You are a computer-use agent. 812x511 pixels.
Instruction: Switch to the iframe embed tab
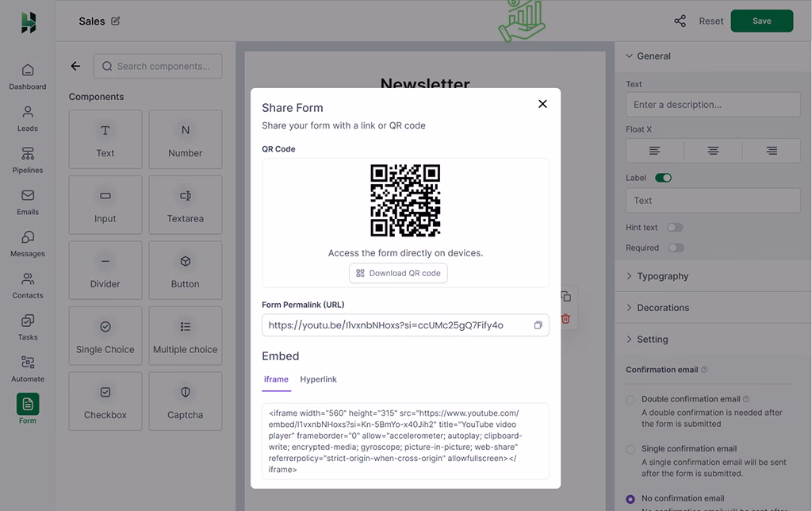point(276,379)
